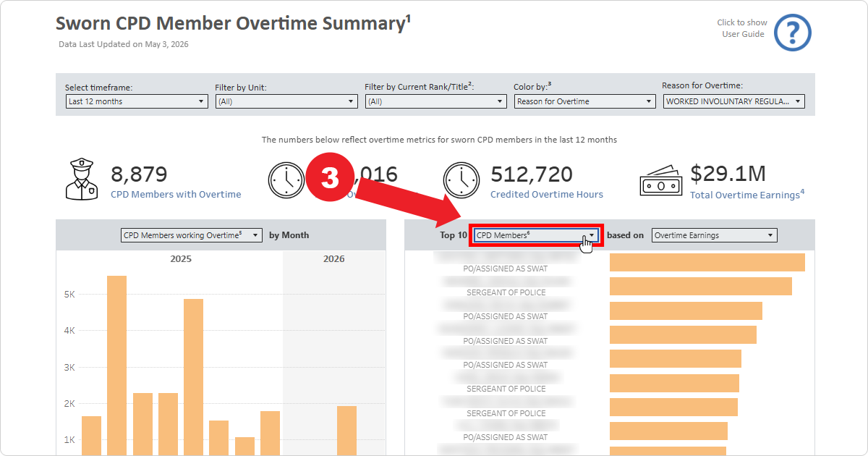Click the longest bar in the Top 10 chart
This screenshot has width=868, height=456.
tap(707, 262)
